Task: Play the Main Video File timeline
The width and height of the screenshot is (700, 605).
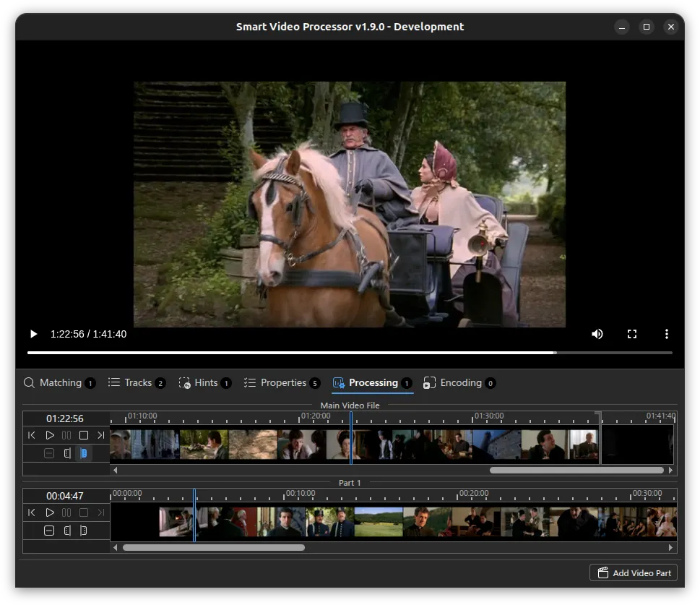Action: click(x=50, y=435)
